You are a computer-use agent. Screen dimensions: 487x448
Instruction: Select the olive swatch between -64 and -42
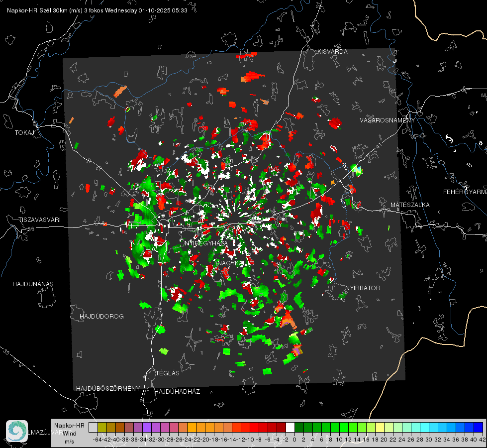click(102, 427)
